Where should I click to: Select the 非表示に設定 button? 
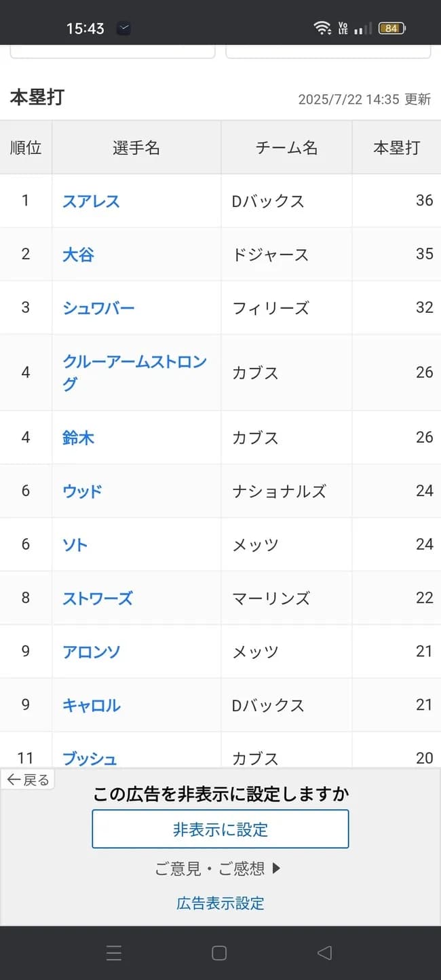(220, 829)
